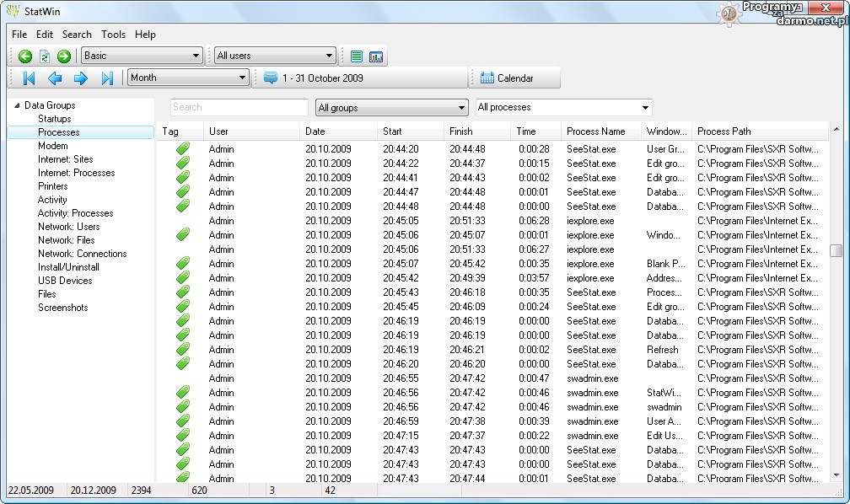Select Screenshots in the data groups tree
Image resolution: width=850 pixels, height=504 pixels.
(x=62, y=308)
